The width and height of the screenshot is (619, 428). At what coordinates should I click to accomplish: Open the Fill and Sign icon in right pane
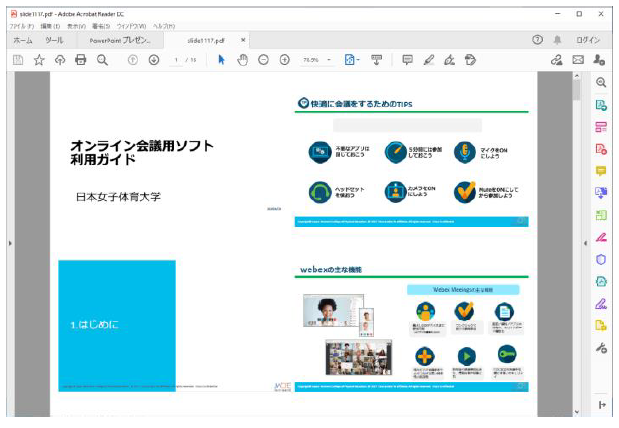click(601, 304)
